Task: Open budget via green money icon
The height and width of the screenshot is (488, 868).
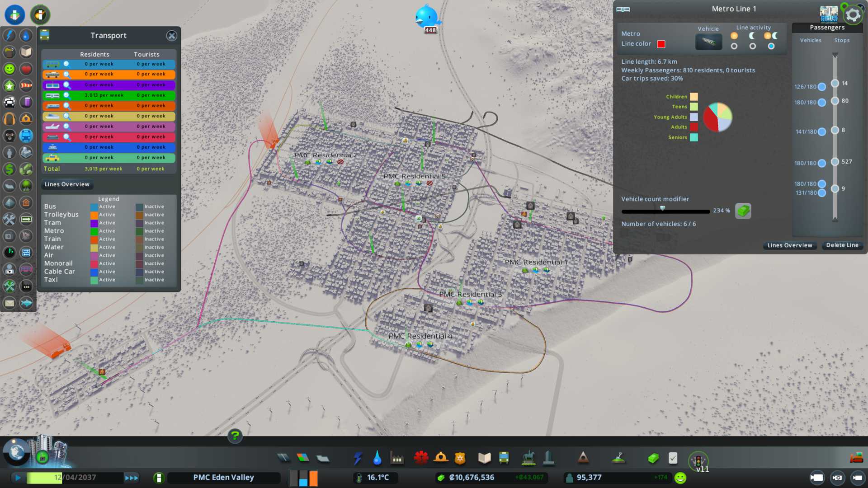Action: (x=743, y=211)
